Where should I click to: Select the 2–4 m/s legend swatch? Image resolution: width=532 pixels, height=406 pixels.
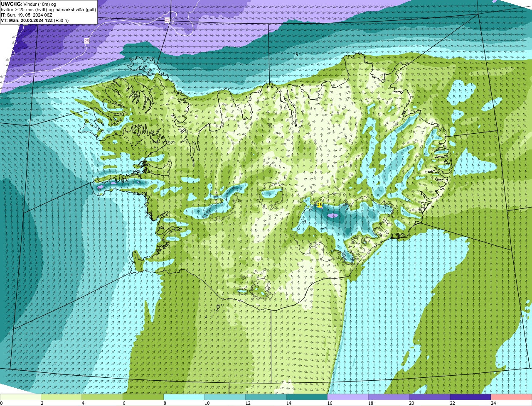coord(62,397)
